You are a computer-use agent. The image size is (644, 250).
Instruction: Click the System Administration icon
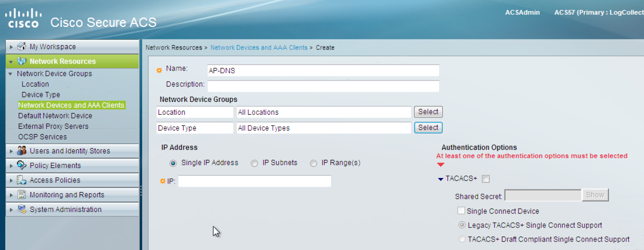[22, 209]
